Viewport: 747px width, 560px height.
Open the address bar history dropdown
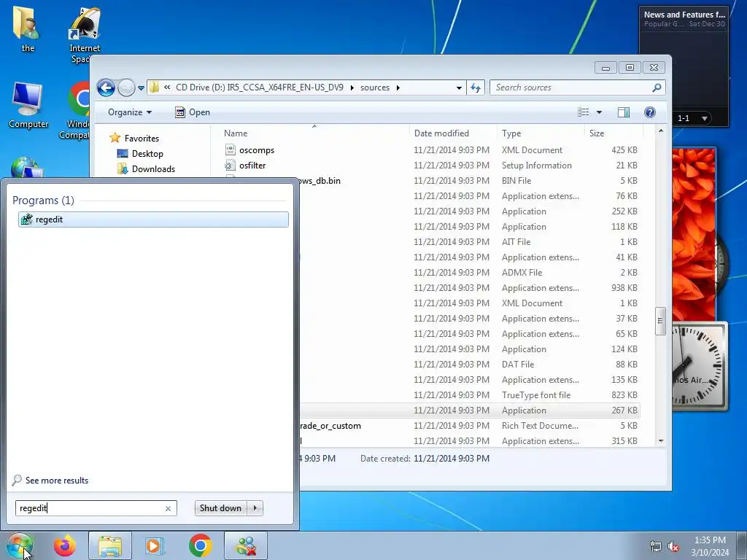coord(459,88)
